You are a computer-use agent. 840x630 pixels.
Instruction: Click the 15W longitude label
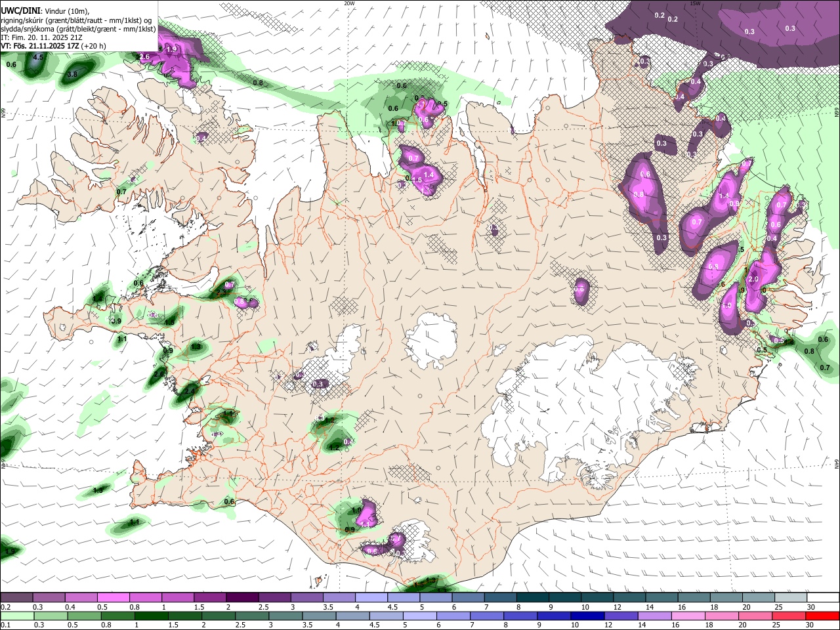(695, 3)
